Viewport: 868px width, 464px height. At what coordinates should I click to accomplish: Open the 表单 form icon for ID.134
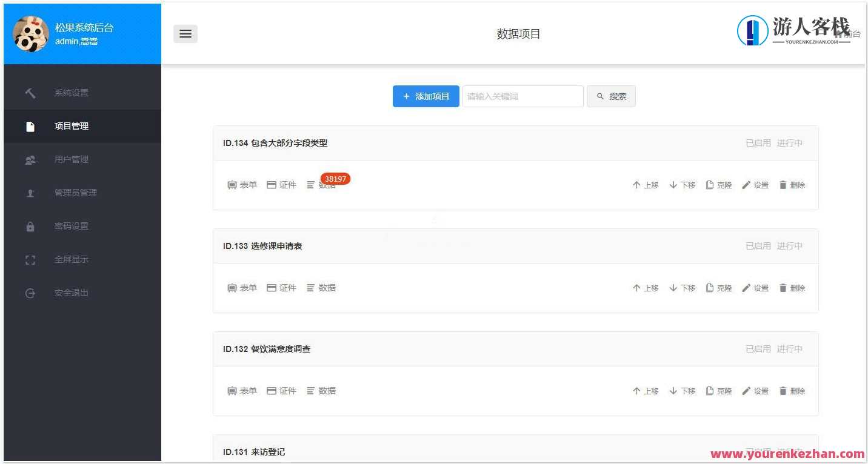point(242,185)
